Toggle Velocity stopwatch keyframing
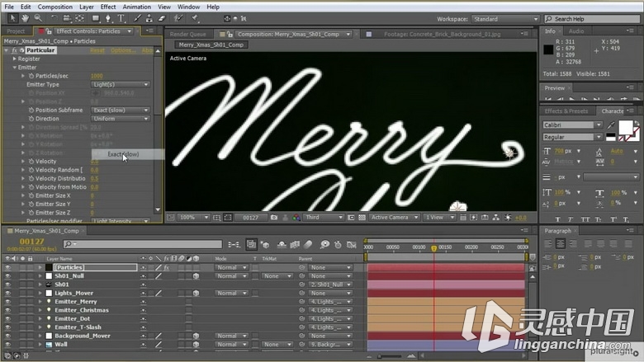 pos(31,162)
